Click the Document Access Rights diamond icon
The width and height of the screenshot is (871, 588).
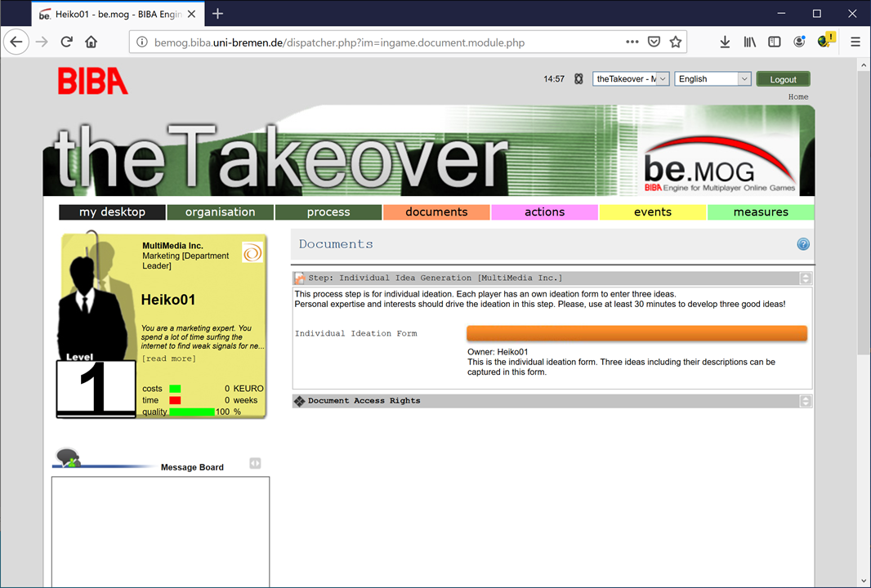pyautogui.click(x=299, y=401)
